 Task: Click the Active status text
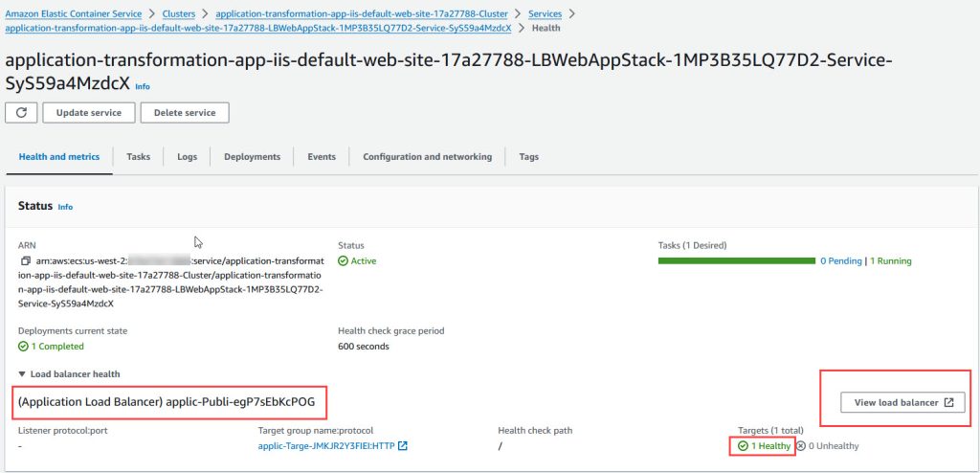pyautogui.click(x=363, y=260)
